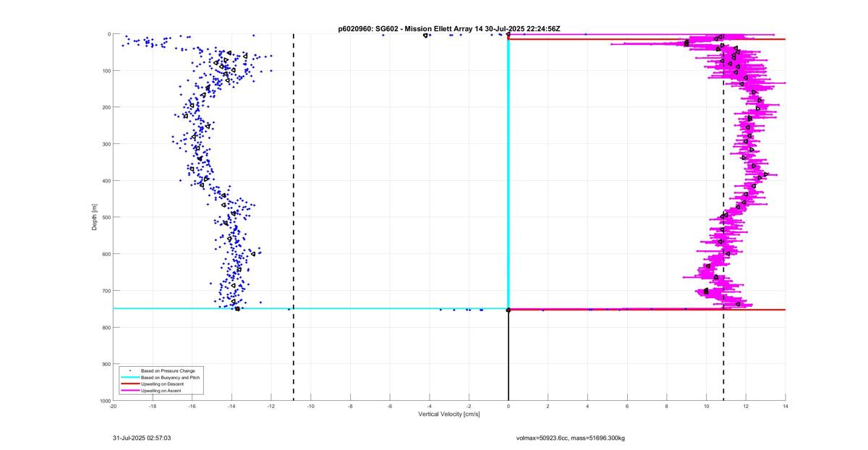Viewport: 868px width, 450px height.
Task: Click velocity axis tick label '-10'
Action: coord(311,406)
